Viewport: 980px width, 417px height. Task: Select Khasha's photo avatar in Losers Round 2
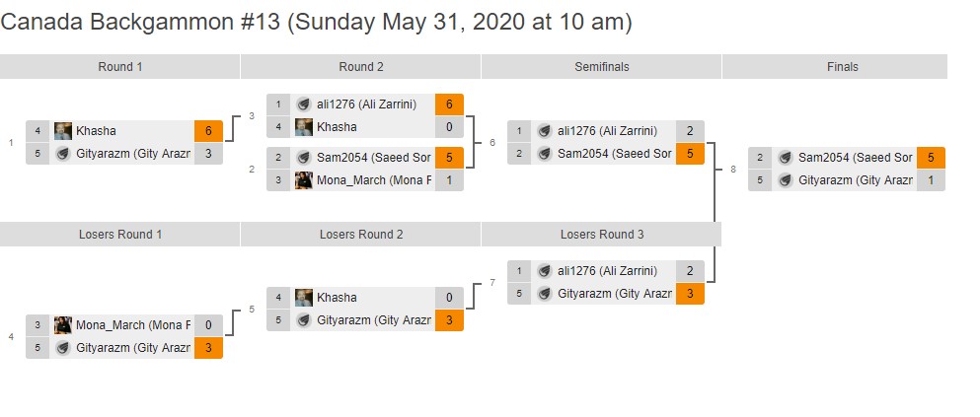click(x=304, y=298)
